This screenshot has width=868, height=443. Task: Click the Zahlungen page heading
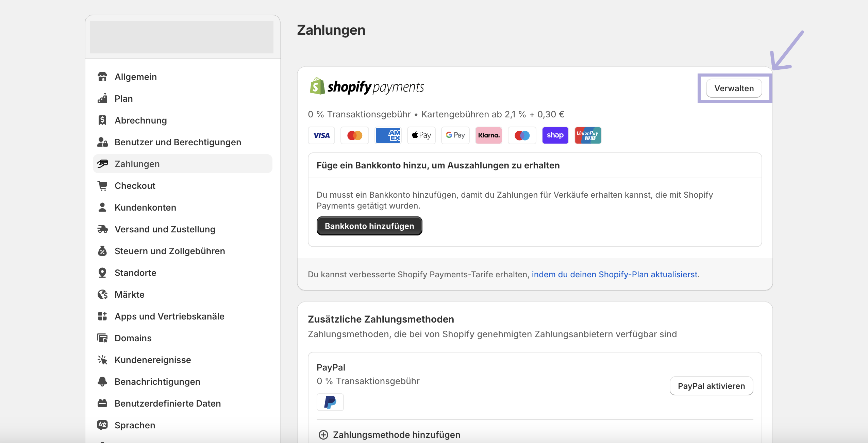click(x=331, y=30)
